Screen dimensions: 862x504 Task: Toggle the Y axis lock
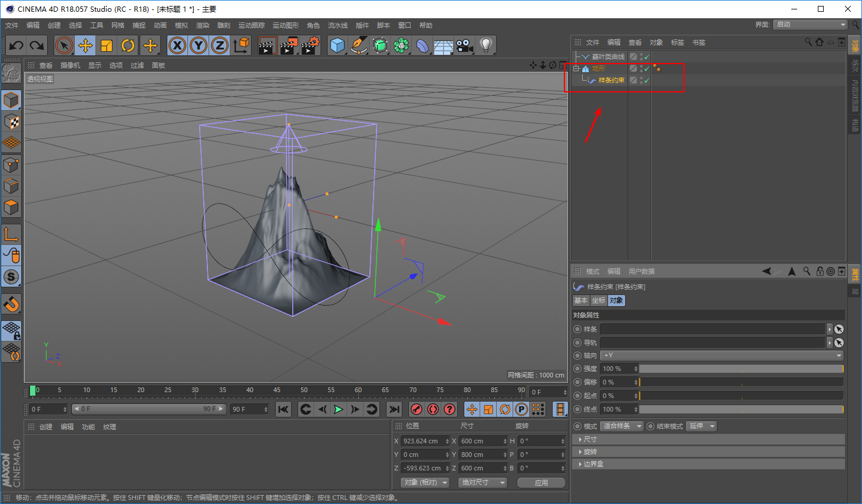(x=199, y=45)
